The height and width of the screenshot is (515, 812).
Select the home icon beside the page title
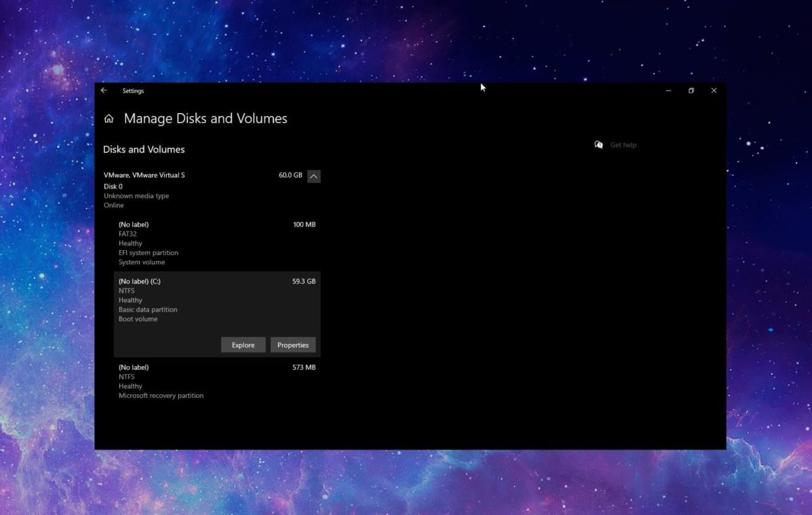pyautogui.click(x=109, y=118)
